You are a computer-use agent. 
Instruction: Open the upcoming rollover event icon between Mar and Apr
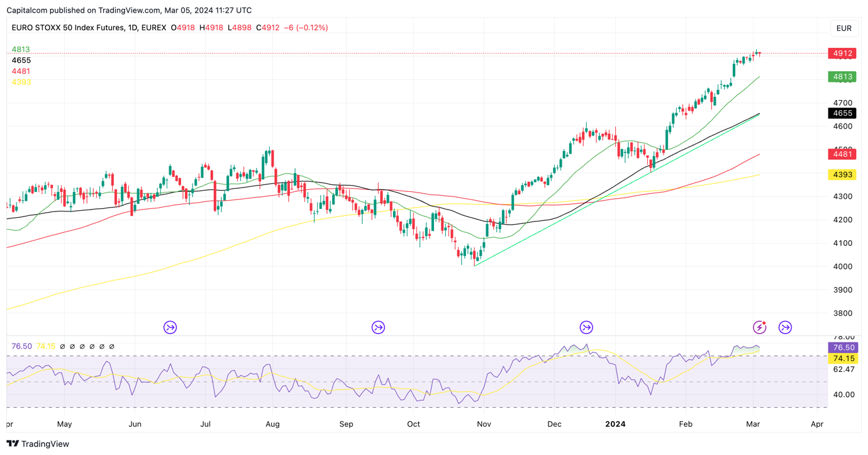tap(785, 327)
